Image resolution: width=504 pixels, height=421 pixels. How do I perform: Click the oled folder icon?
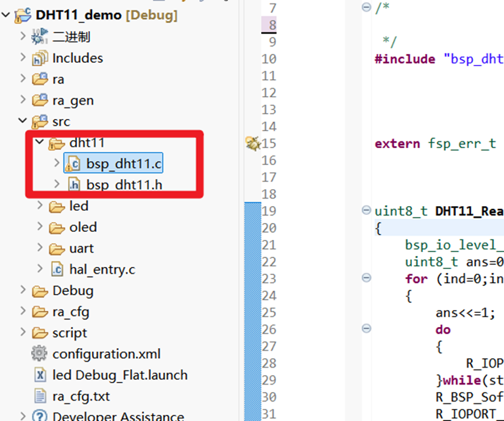(57, 228)
